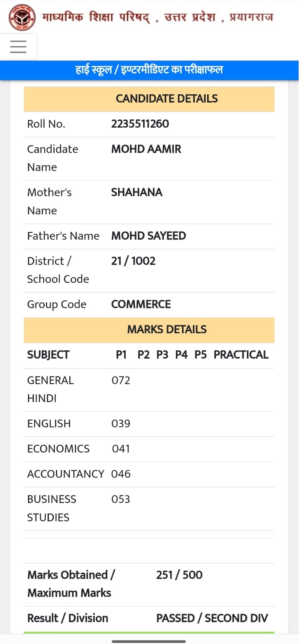
Task: Click the COMMERCE group code value
Action: click(141, 304)
